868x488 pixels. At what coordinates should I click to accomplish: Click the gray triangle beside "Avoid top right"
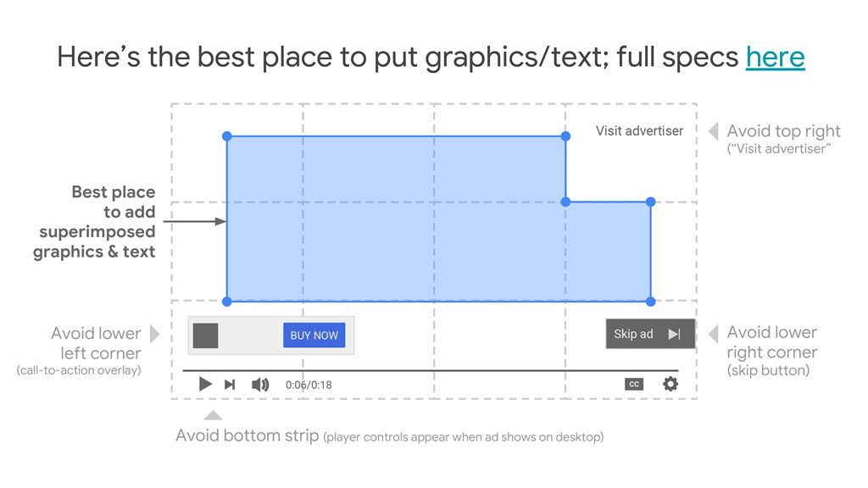click(713, 131)
